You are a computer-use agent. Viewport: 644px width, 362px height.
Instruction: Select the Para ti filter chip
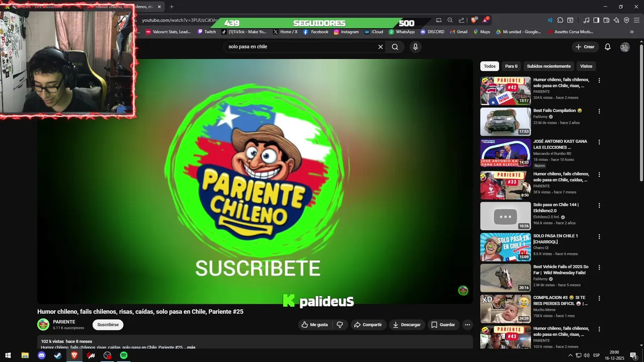(511, 66)
